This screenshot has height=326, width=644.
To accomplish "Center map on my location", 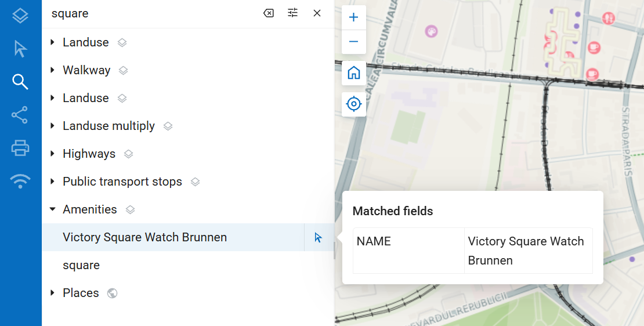I will [354, 104].
